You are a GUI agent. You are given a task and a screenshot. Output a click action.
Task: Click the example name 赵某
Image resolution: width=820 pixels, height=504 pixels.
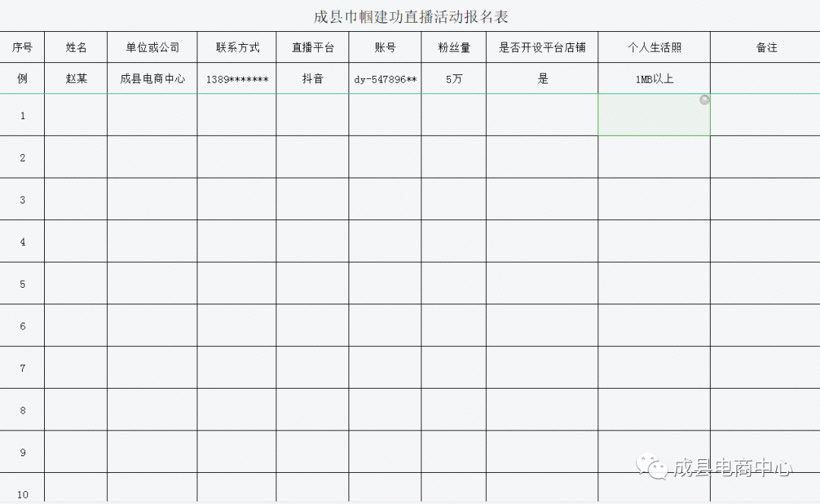click(x=76, y=79)
